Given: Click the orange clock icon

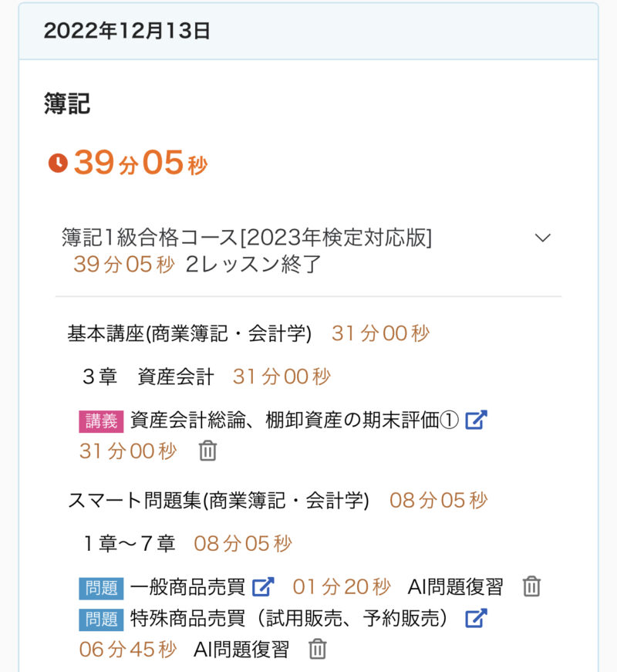Looking at the screenshot, I should click(x=58, y=163).
